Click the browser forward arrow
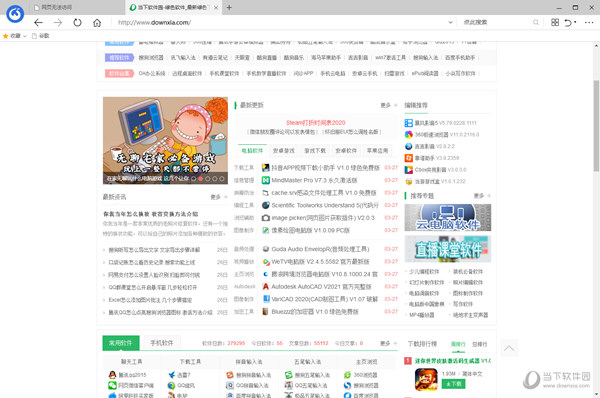This screenshot has height=398, width=600. [58, 23]
